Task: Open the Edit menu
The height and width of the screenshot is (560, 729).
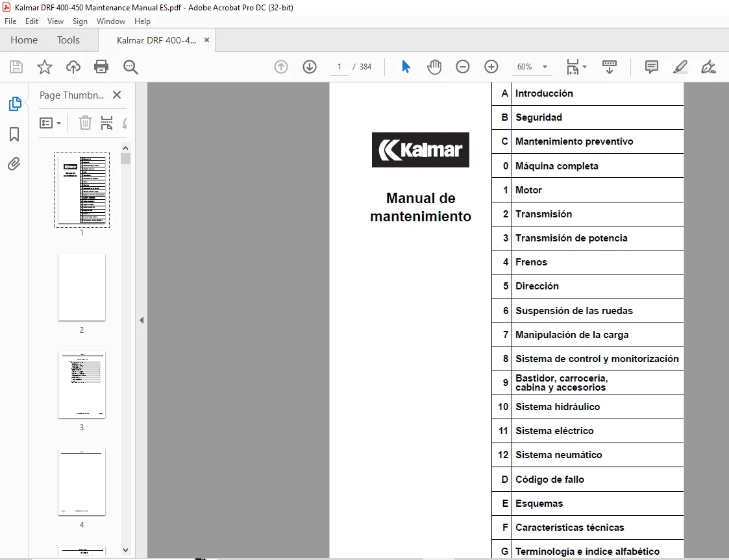Action: click(x=32, y=21)
